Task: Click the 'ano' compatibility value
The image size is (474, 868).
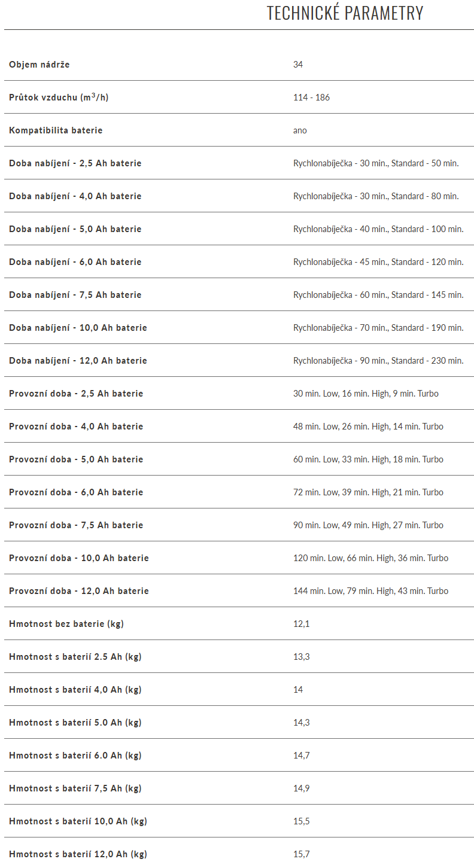Action: (300, 130)
